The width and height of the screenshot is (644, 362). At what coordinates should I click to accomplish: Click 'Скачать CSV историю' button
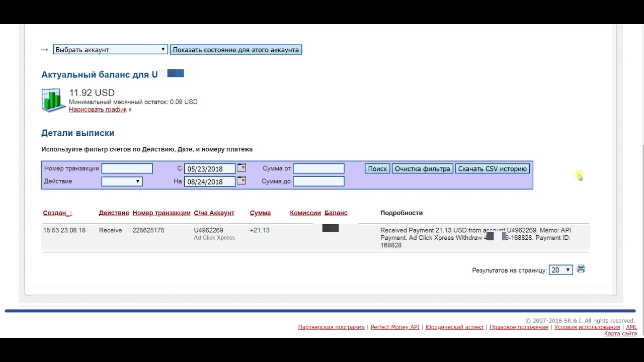[x=493, y=169]
